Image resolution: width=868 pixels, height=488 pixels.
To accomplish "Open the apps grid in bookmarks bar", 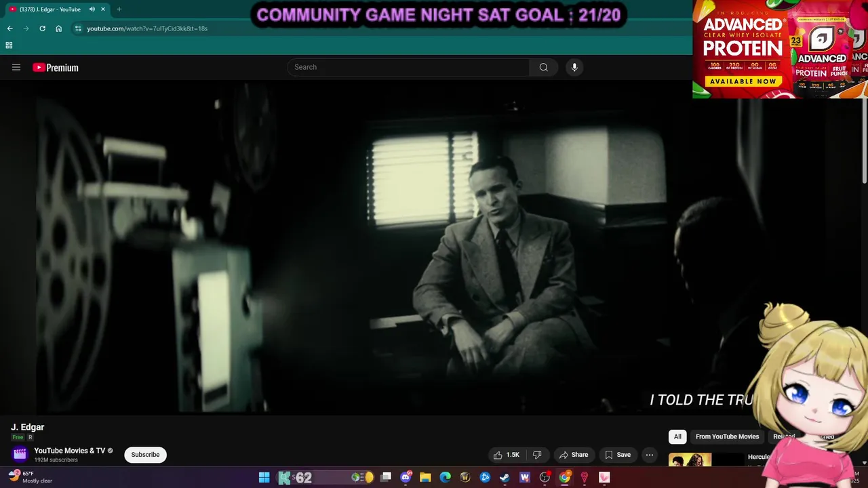I will point(9,45).
